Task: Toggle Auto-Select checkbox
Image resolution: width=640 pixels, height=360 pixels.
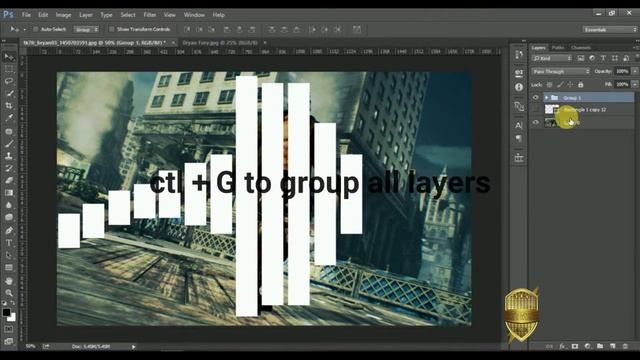Action: click(x=36, y=29)
